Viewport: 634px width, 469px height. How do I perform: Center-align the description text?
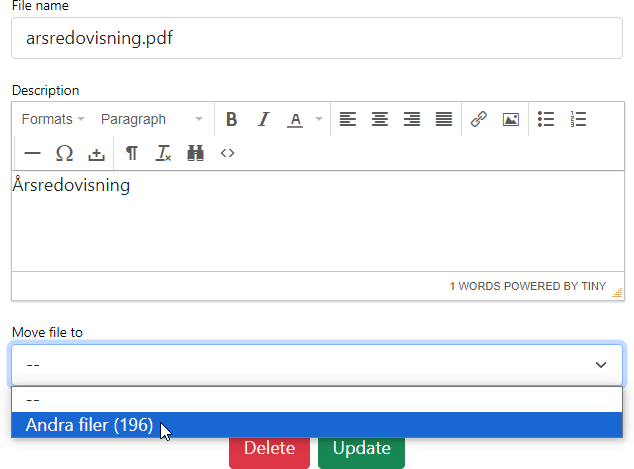(x=379, y=119)
